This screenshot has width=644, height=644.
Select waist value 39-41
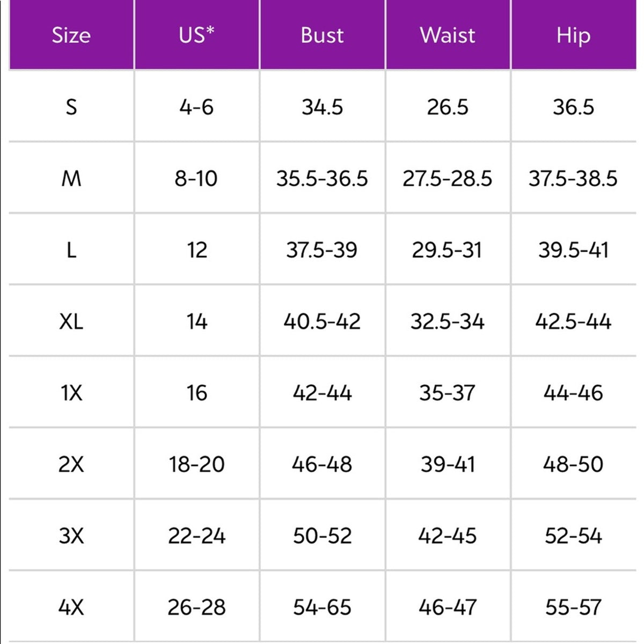448,464
